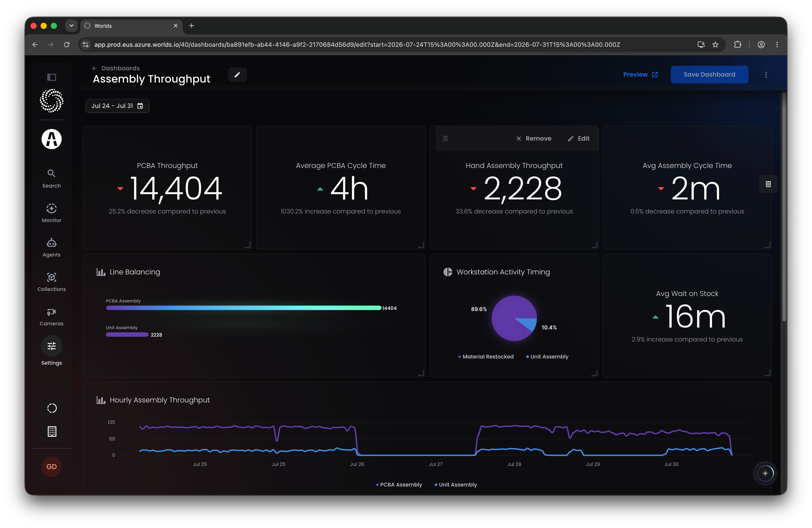Click the address bar URL
Screen dimensions: 812x528
point(357,44)
